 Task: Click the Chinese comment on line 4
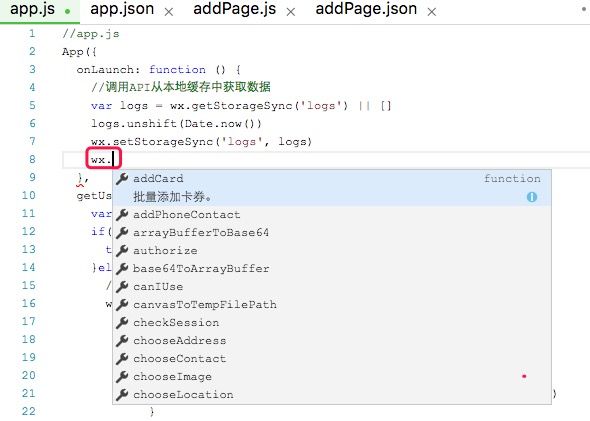(x=181, y=87)
